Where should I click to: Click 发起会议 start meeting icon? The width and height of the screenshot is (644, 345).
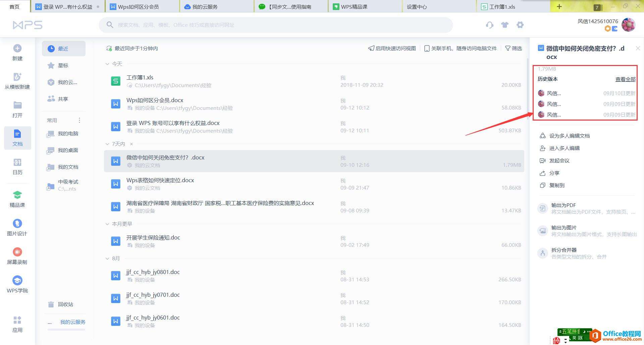[x=542, y=161]
